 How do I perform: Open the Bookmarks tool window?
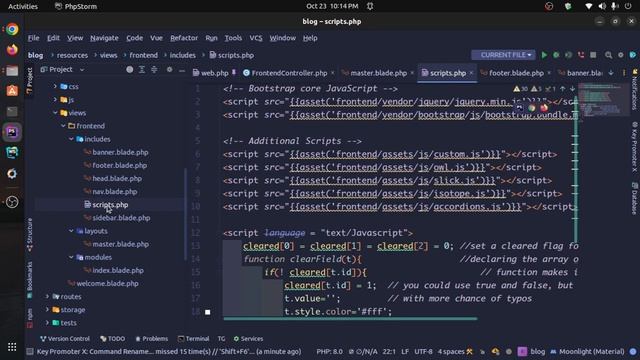point(29,280)
